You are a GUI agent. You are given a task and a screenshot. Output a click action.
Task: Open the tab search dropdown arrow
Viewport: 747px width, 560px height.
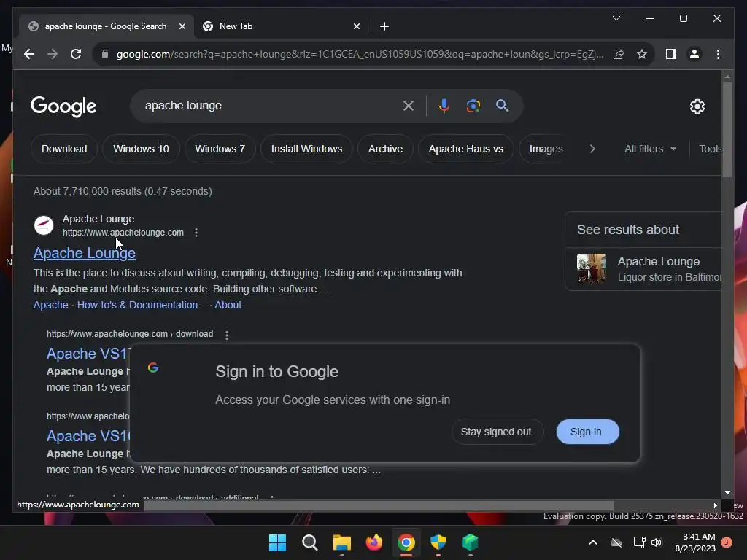[x=616, y=18]
